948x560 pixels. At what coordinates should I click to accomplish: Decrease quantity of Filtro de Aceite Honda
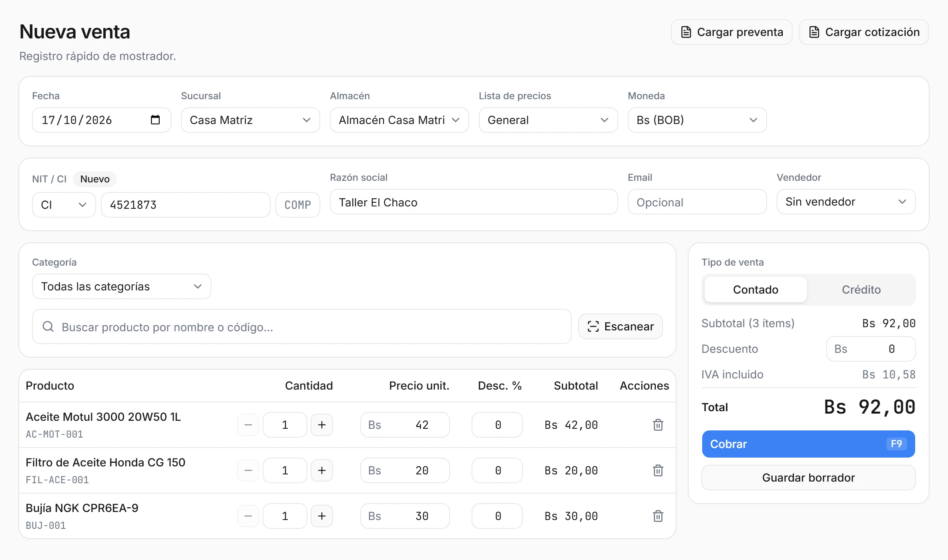pyautogui.click(x=248, y=470)
